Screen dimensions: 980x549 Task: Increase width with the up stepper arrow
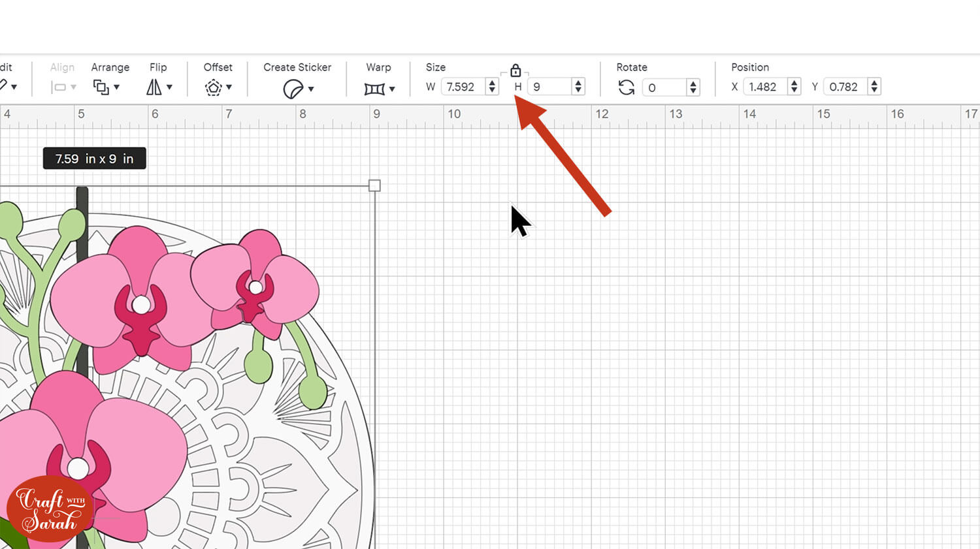coord(492,83)
